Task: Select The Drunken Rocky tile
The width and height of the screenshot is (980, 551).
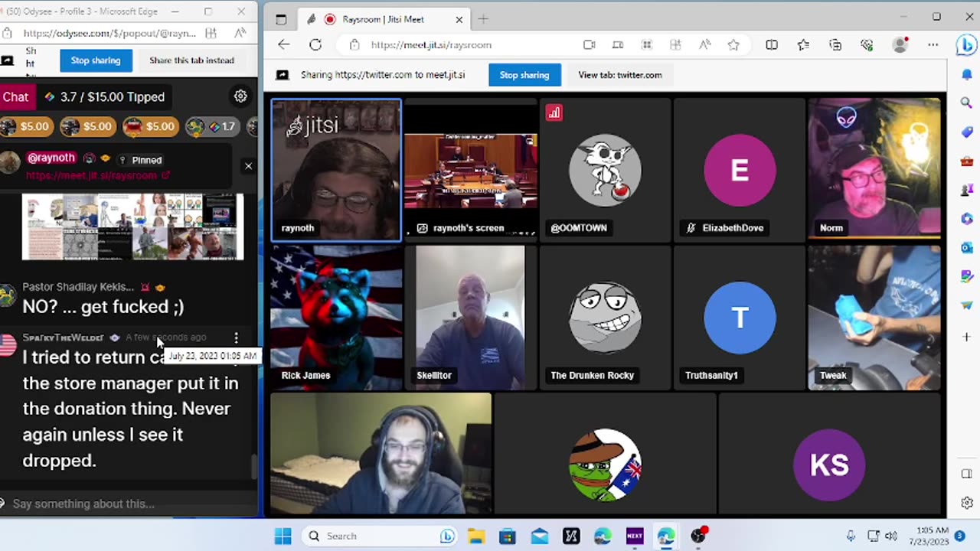Action: click(x=605, y=318)
